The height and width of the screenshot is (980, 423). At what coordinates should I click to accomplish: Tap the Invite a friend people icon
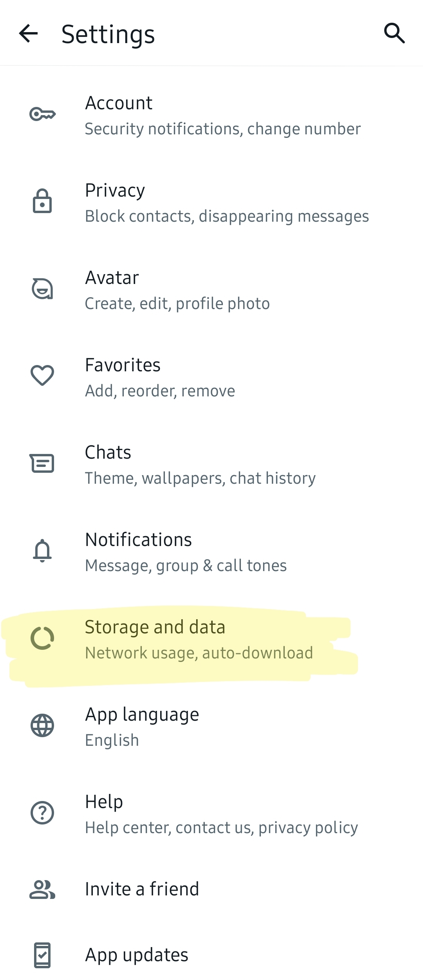coord(42,889)
